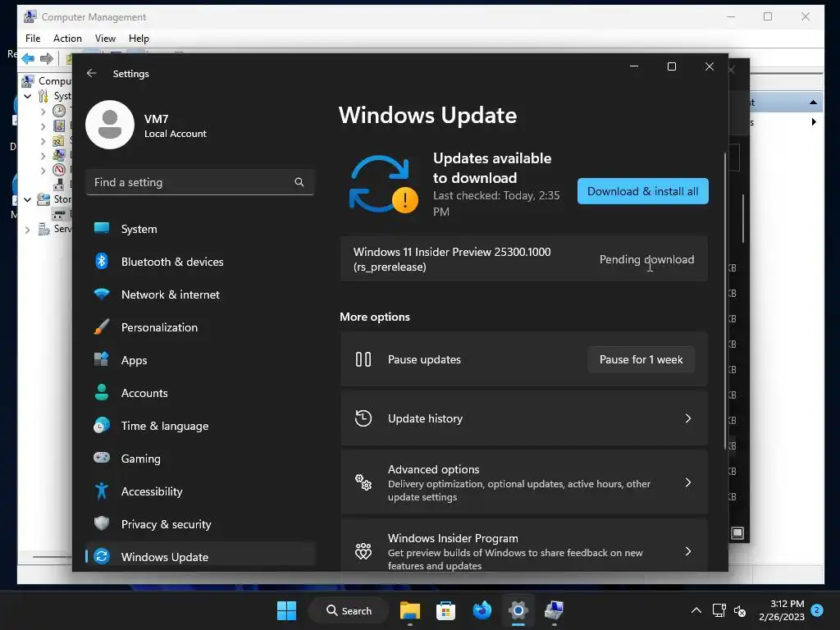Open Windows Insider Program chevron

(x=688, y=551)
